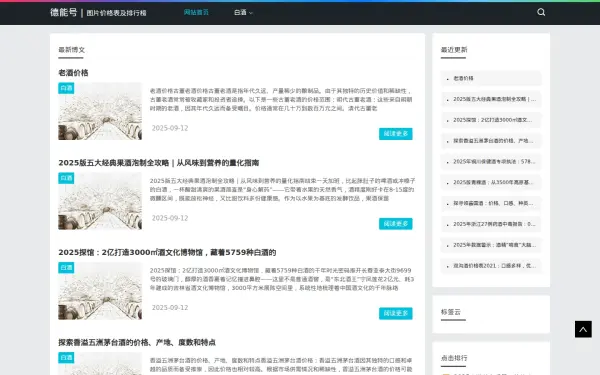Click the excerpt text of 2025探馆 post
Viewport: 600px width, 375px height.
click(x=282, y=279)
